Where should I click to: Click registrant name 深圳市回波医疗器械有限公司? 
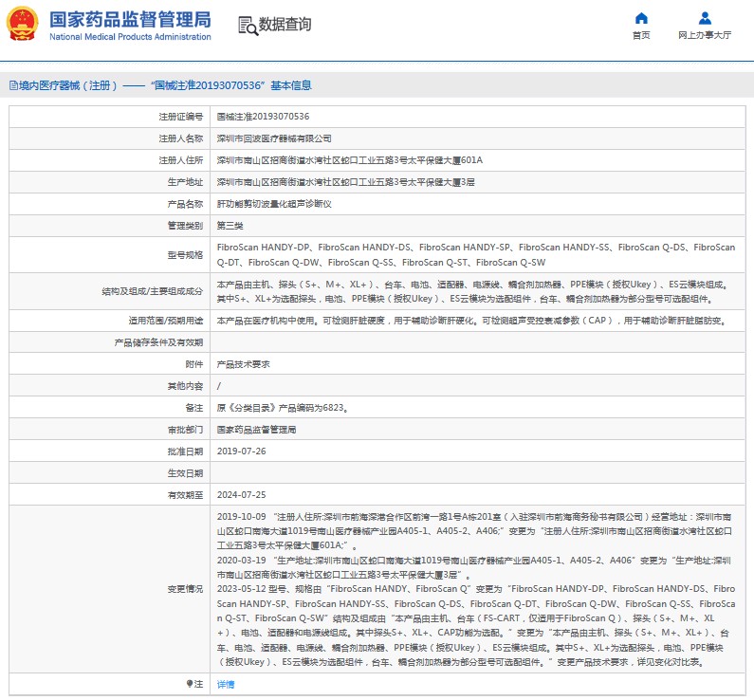point(274,138)
